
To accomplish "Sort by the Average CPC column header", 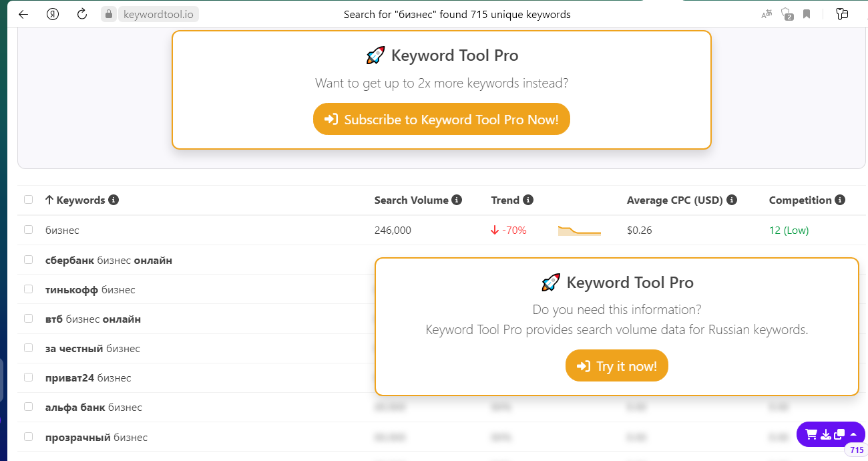I will (674, 200).
